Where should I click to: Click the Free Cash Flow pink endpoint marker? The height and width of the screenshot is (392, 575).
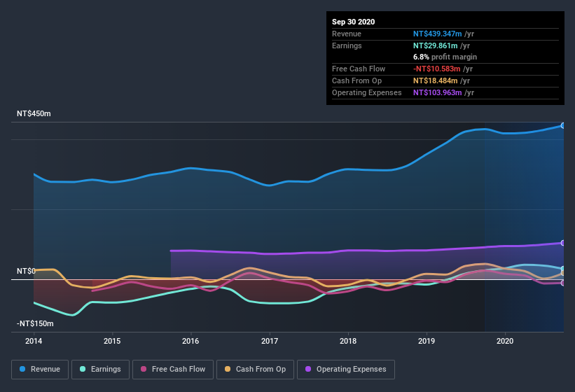tap(563, 283)
